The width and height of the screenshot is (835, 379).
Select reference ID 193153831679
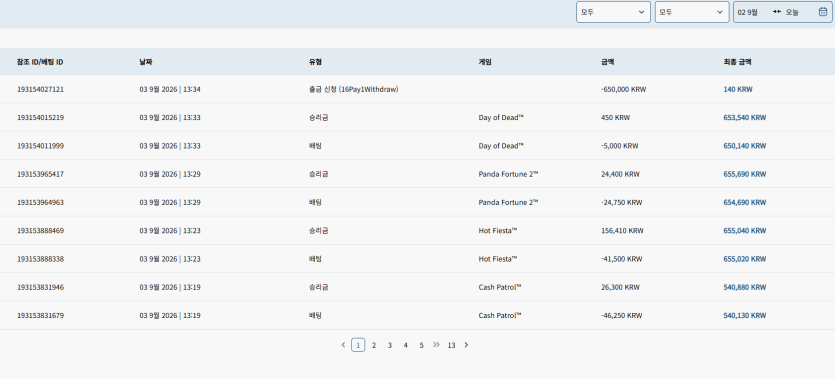tap(40, 315)
